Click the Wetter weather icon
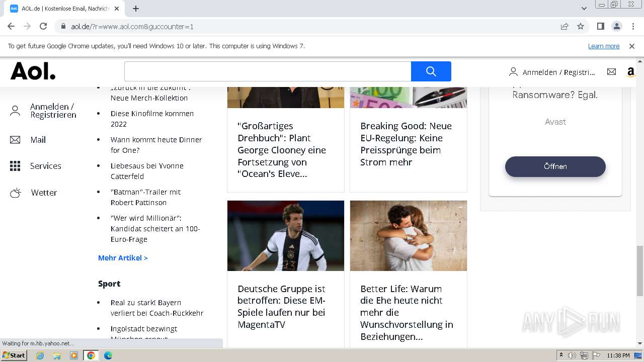 16,193
